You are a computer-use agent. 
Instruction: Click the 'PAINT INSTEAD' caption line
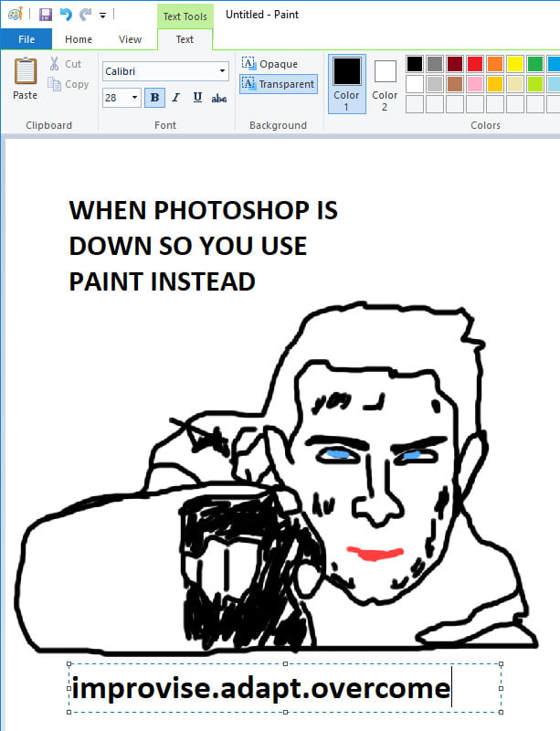click(x=162, y=281)
